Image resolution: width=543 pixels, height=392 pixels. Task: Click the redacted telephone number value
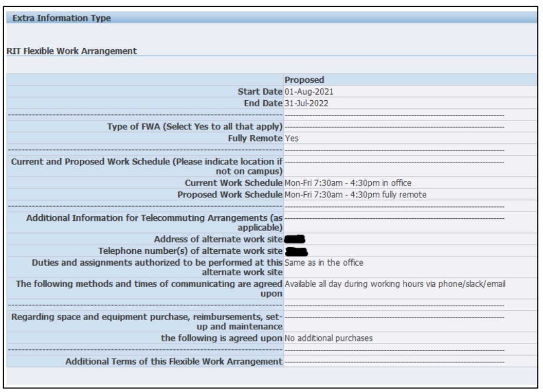[296, 251]
